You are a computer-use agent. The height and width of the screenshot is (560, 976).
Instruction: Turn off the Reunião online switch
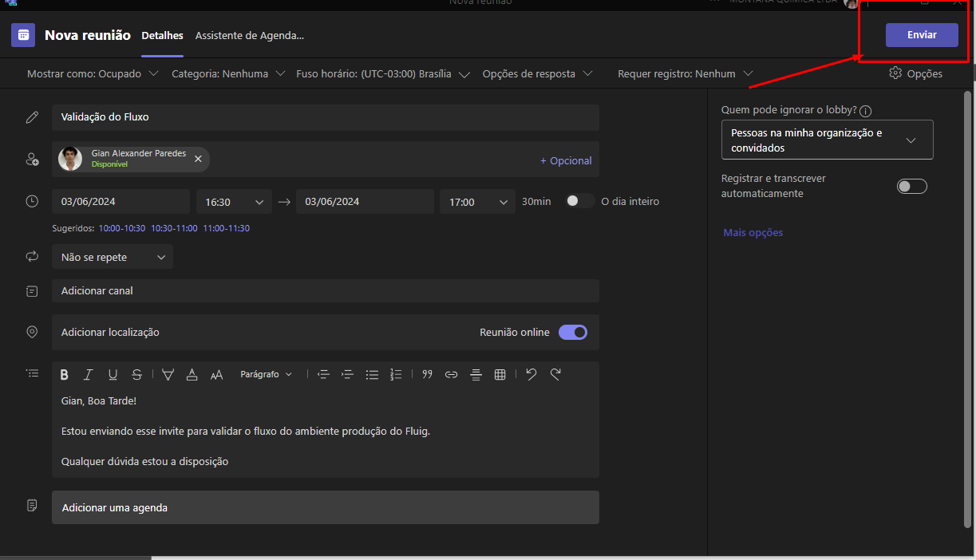click(x=572, y=332)
